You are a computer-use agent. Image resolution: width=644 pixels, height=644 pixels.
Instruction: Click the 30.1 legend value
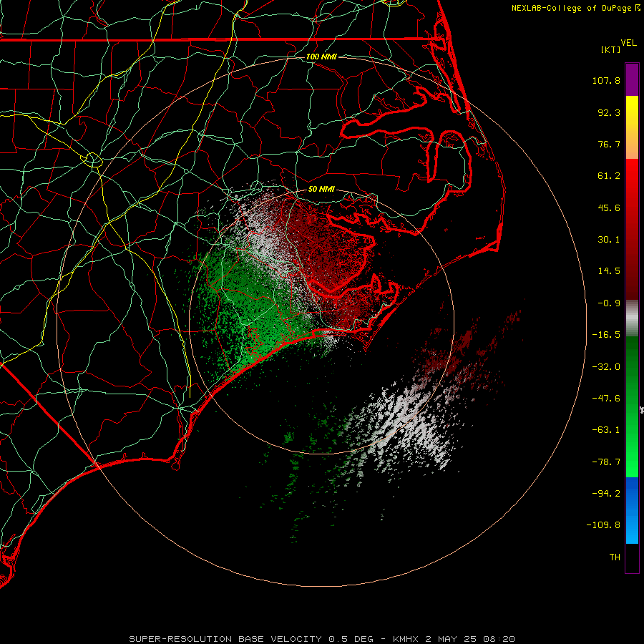click(609, 240)
